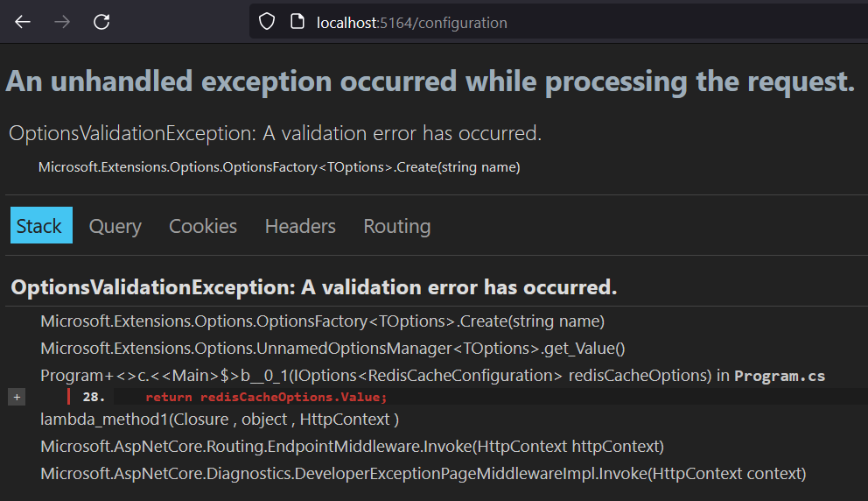Click the page info document icon

tap(297, 22)
